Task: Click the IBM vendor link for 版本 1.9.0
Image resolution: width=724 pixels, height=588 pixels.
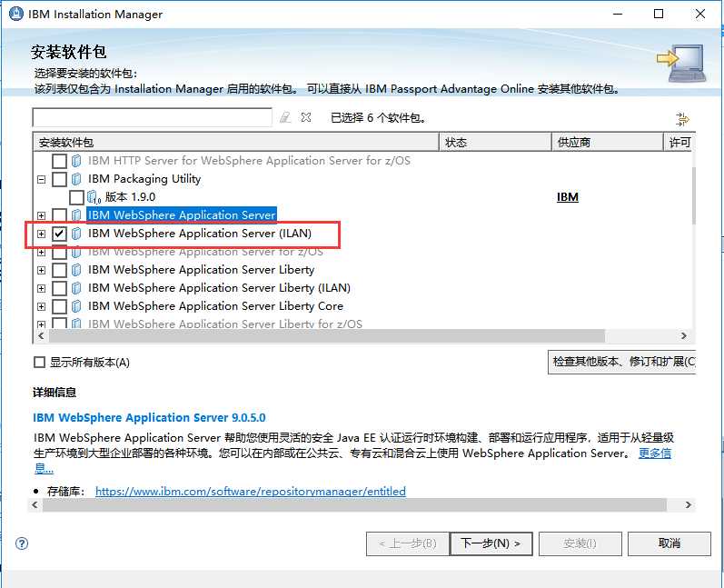Action: pos(568,197)
